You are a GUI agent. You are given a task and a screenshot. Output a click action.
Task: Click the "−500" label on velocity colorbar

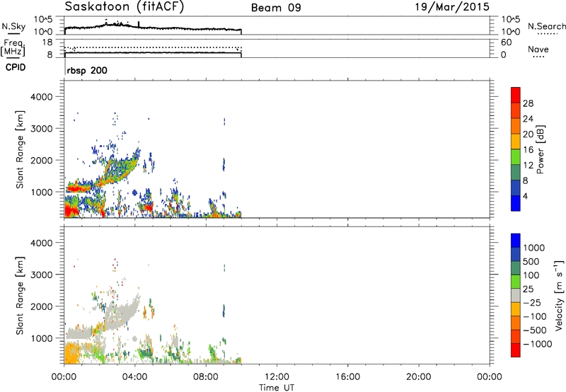click(535, 330)
